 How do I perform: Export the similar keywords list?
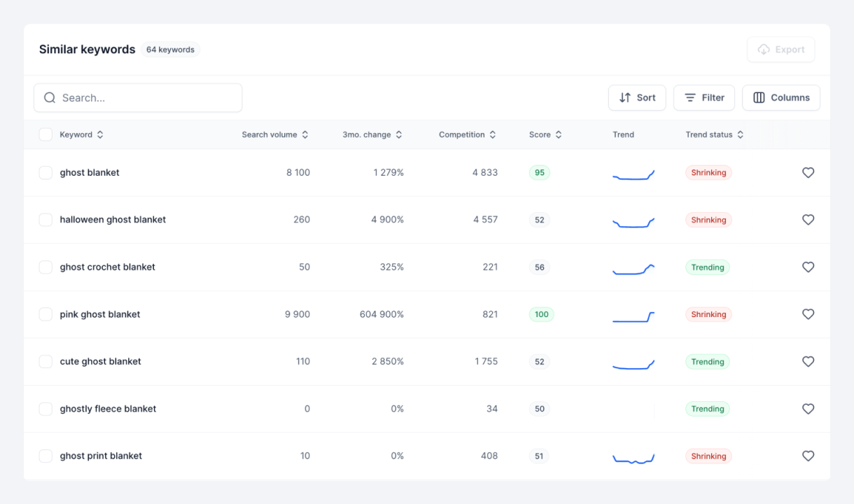point(780,50)
